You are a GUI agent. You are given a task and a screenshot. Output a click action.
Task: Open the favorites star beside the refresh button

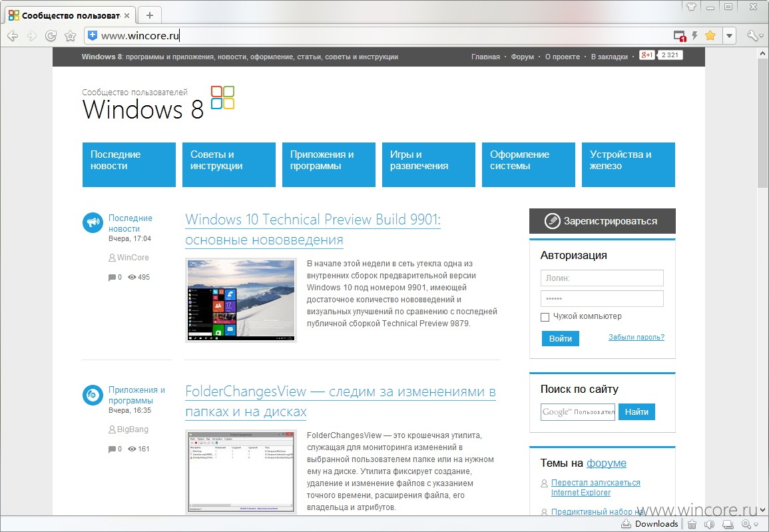70,35
